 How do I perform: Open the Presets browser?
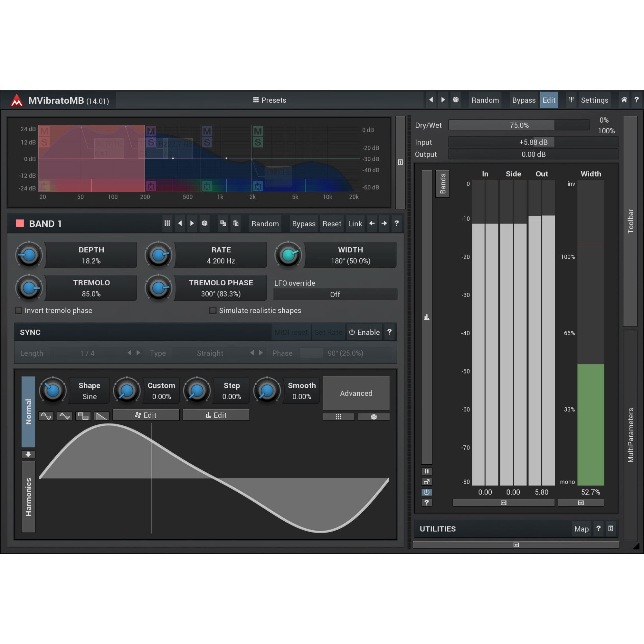(269, 100)
